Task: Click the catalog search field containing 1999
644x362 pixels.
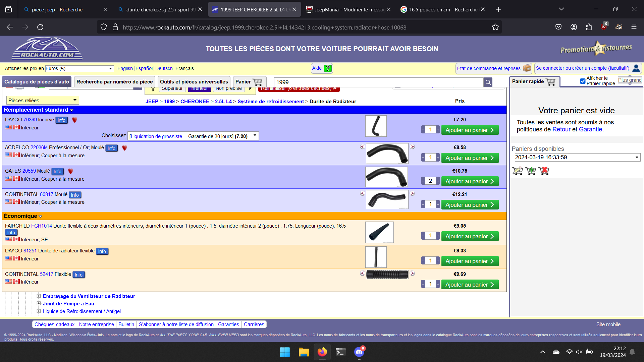Action: (378, 82)
